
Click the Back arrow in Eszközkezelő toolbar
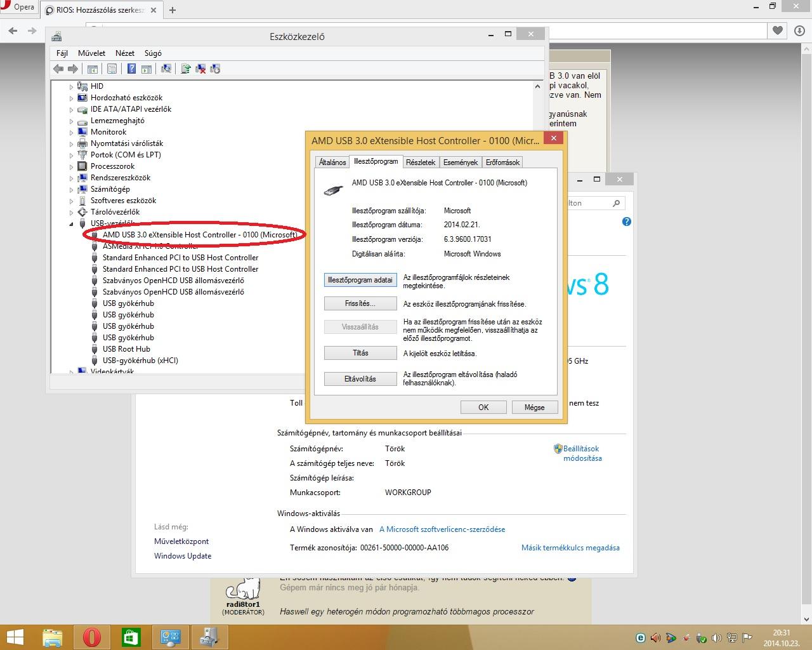point(58,69)
